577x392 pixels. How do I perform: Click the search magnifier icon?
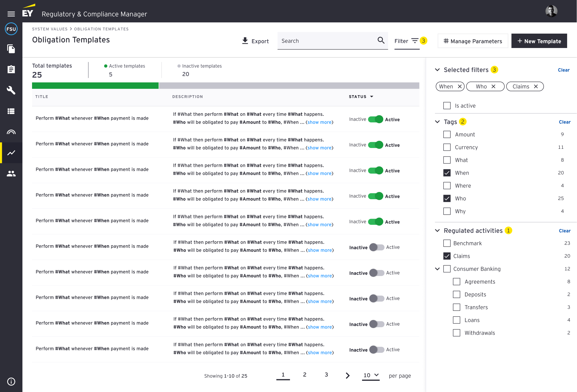tap(381, 41)
